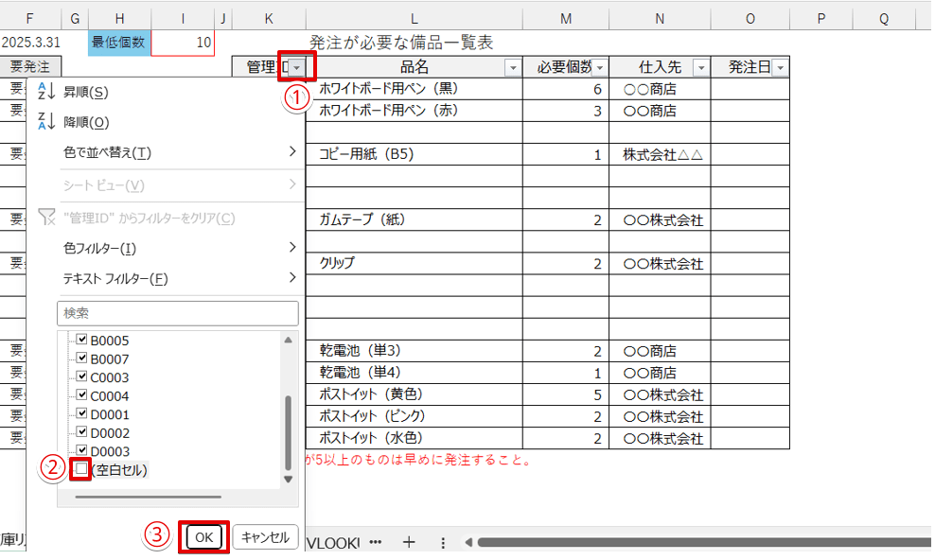Select the 乾電池（単3） cell
This screenshot has width=935, height=560.
[x=415, y=351]
